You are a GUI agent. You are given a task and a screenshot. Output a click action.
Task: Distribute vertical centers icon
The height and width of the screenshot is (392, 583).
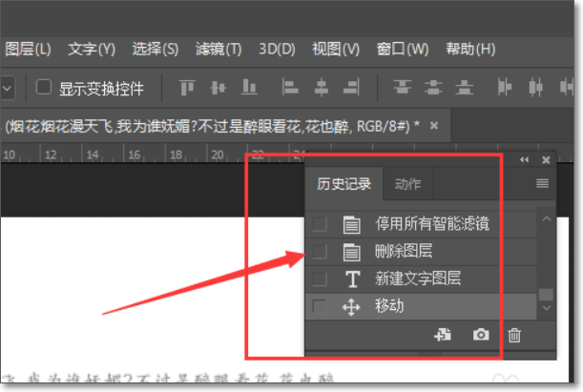[433, 88]
